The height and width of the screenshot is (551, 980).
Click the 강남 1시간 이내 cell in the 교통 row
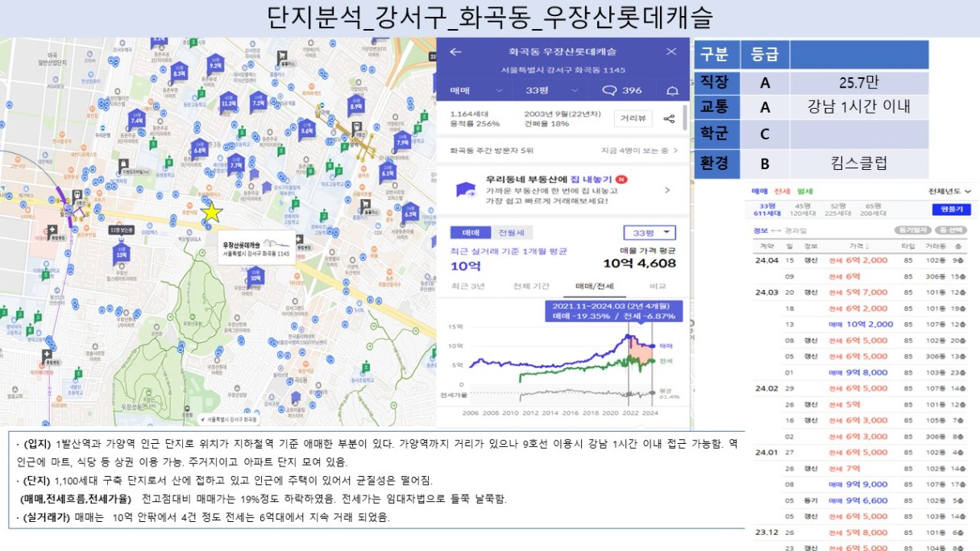tap(859, 106)
